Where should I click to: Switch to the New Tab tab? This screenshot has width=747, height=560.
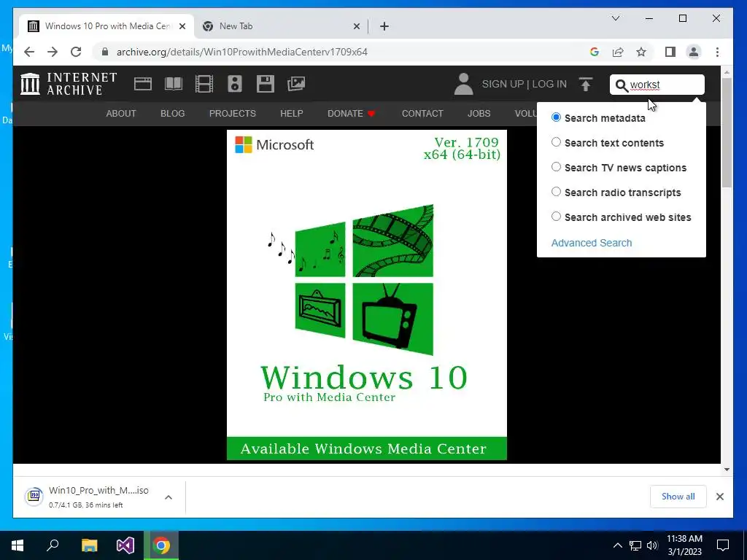click(281, 26)
